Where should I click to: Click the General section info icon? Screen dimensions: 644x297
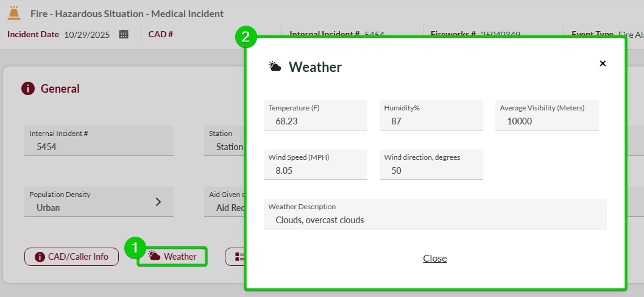pos(28,88)
